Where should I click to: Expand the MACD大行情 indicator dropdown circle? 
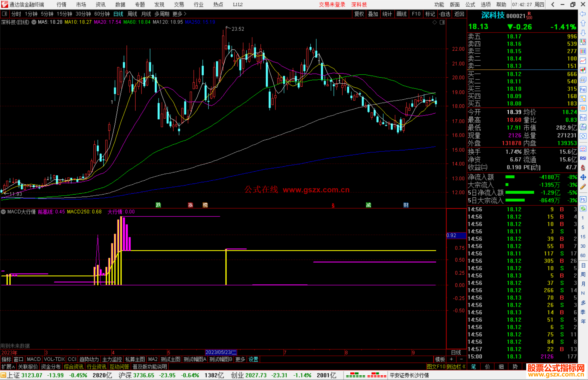[3, 212]
